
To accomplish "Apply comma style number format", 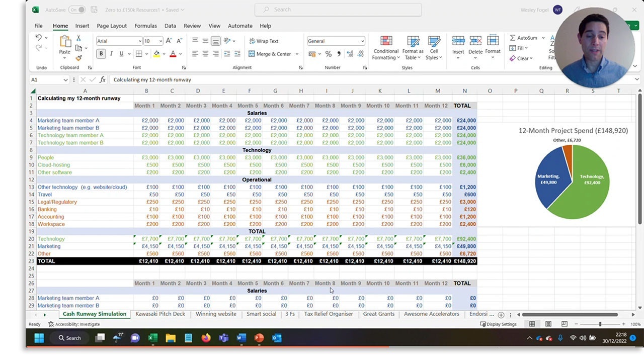I will (339, 54).
